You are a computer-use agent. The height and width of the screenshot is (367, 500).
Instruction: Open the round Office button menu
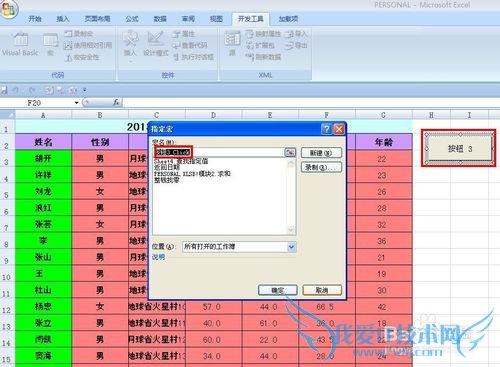click(9, 9)
